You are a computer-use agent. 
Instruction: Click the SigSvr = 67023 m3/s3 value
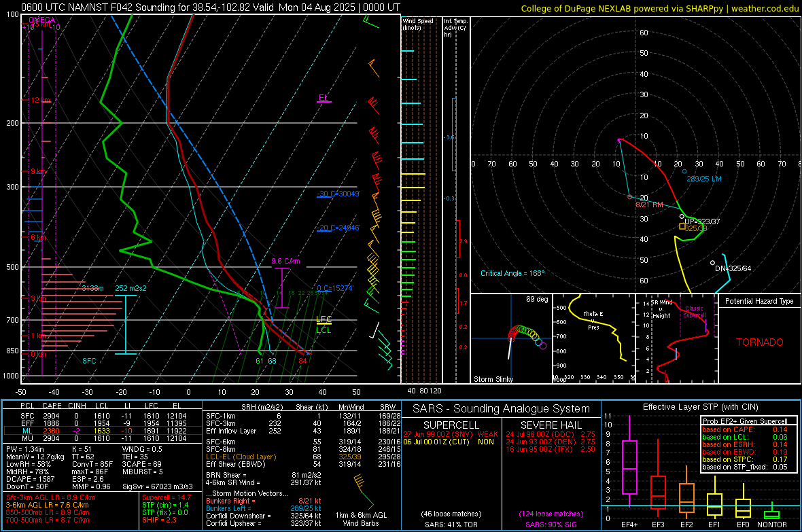tap(158, 486)
